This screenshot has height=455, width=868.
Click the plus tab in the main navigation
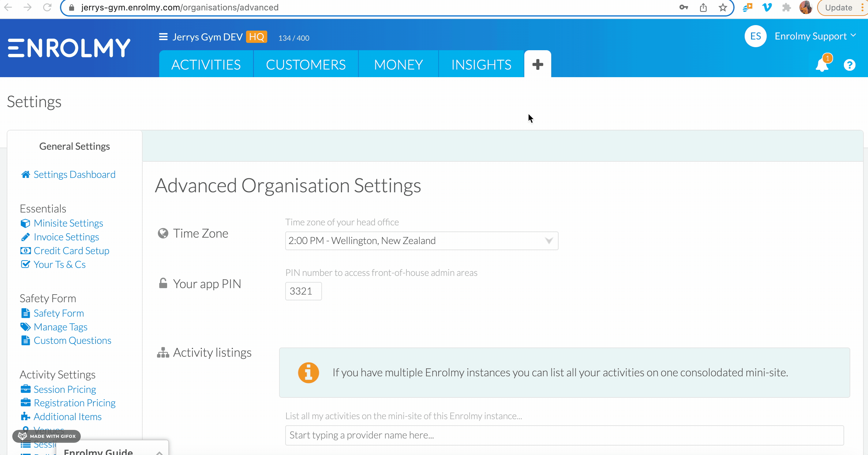[537, 64]
